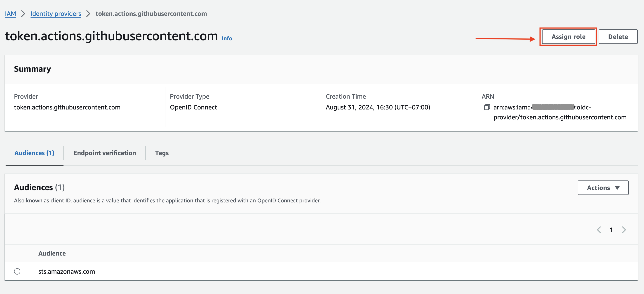Click page number 1 in pagination
Image resolution: width=644 pixels, height=294 pixels.
tap(611, 230)
